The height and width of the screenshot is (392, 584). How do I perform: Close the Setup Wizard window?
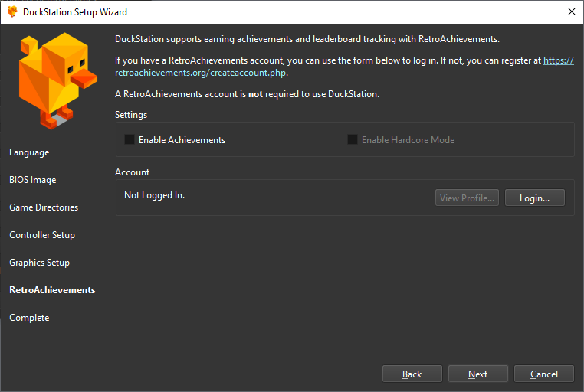tap(571, 11)
